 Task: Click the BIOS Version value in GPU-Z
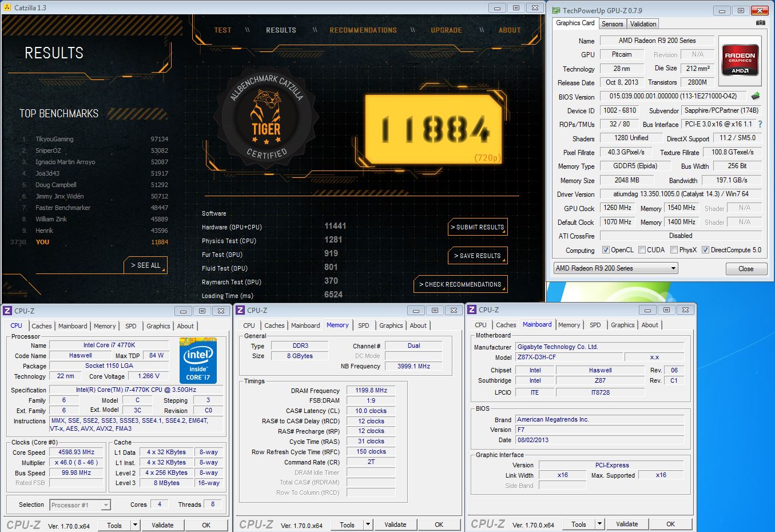click(674, 96)
